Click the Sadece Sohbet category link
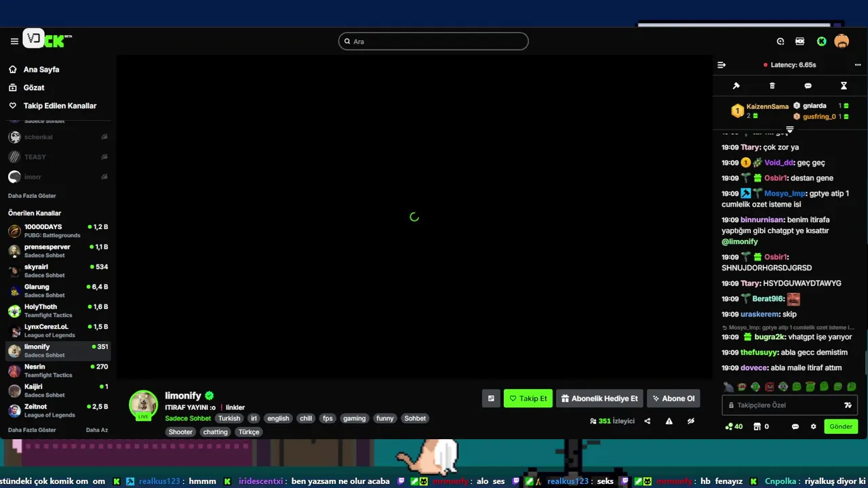Viewport: 868px width, 488px height. click(x=188, y=418)
